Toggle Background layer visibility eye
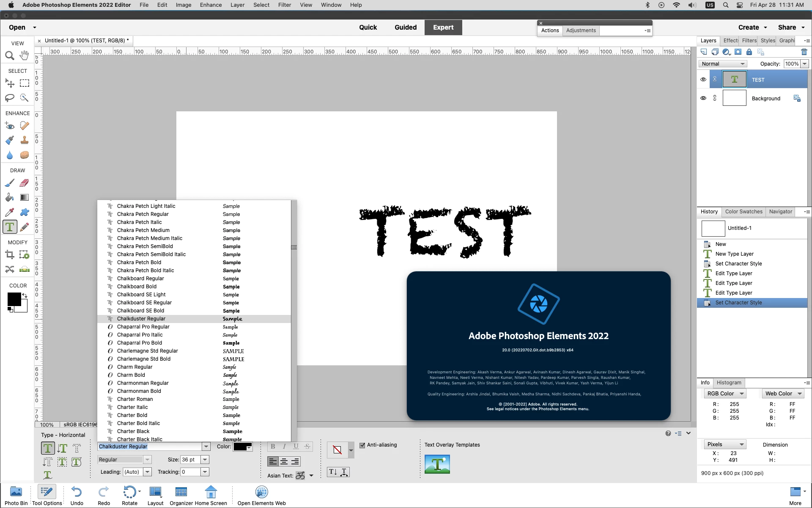Screen dimensions: 812x508 click(703, 98)
